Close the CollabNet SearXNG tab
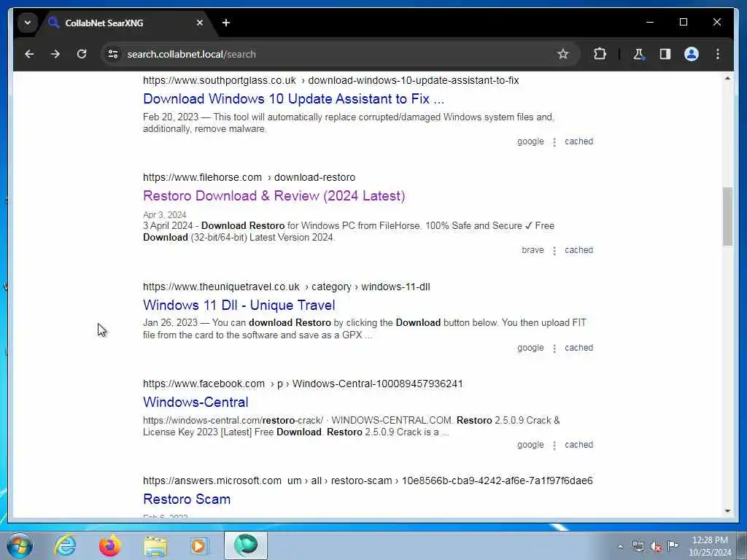The width and height of the screenshot is (747, 560). coord(200,23)
